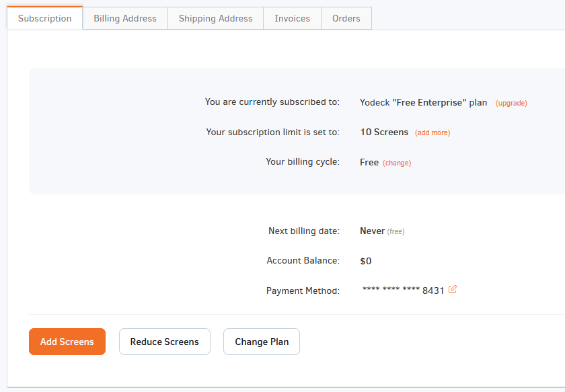Viewport: 565px width, 392px height.
Task: Open the Shipping Address tab
Action: (215, 18)
